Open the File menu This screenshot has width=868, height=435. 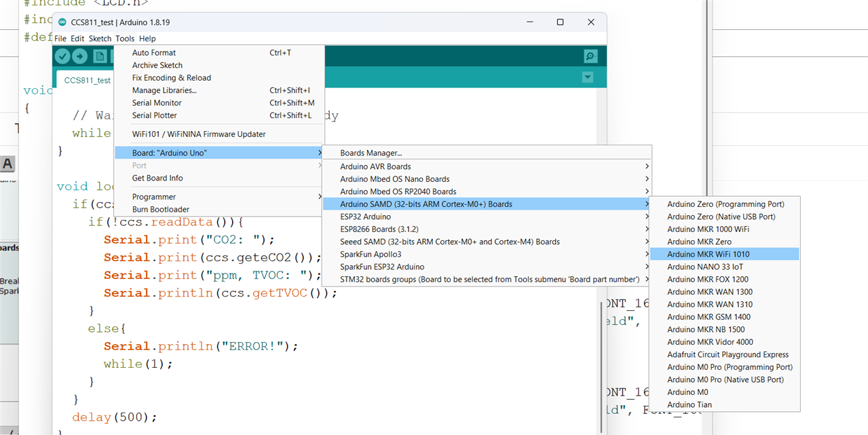point(60,39)
